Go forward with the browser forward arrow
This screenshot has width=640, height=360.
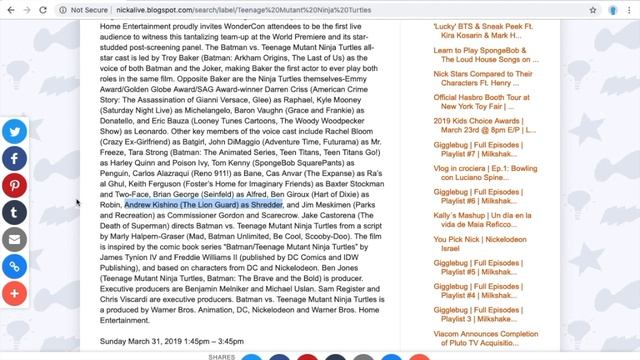[27, 10]
